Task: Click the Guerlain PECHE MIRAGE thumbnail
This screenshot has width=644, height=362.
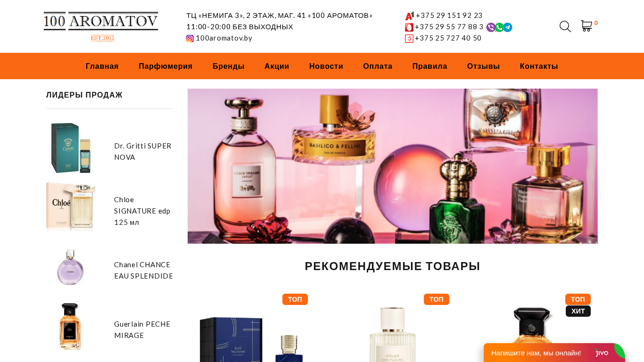Action: point(71,327)
